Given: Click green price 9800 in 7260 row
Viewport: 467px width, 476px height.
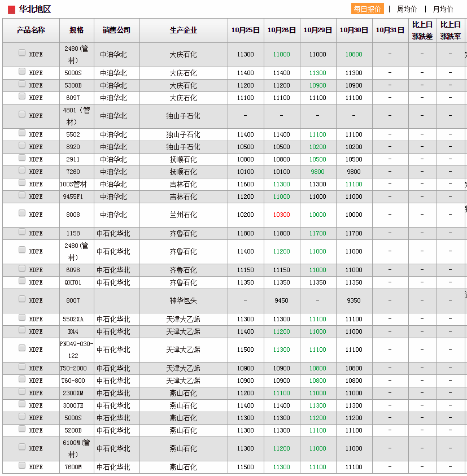Looking at the screenshot, I should tap(317, 172).
